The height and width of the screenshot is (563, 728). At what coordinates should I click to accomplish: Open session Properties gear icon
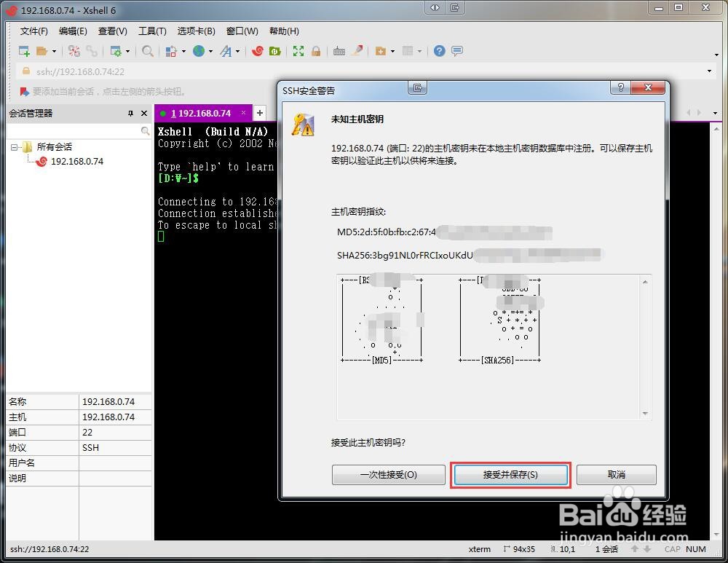(x=115, y=51)
